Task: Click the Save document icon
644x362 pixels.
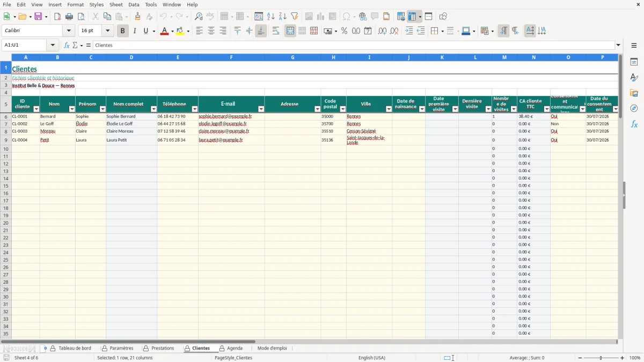Action: coord(38,17)
